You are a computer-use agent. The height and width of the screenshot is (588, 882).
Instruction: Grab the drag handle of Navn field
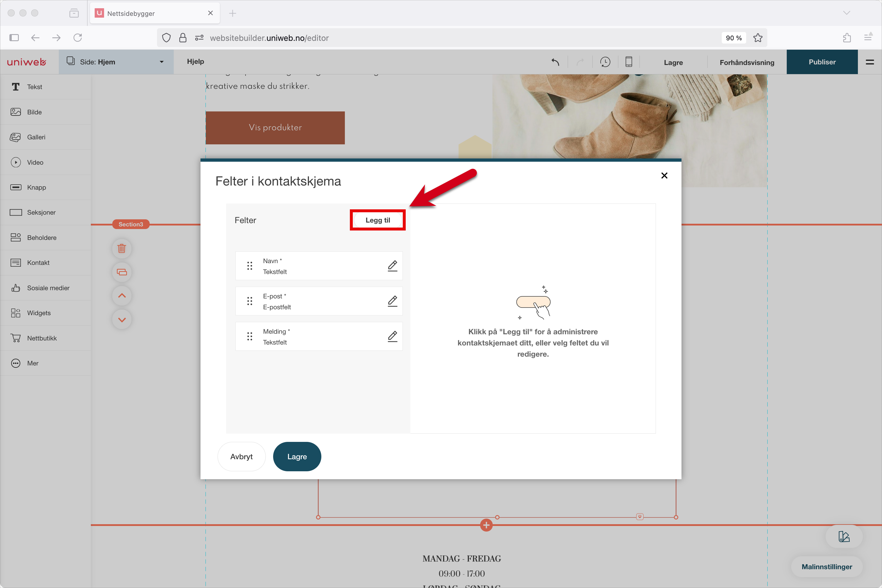tap(250, 266)
